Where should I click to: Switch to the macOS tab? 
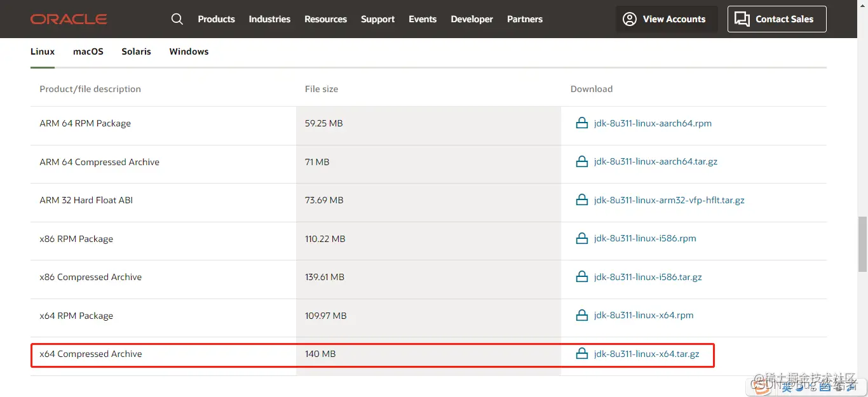point(88,51)
